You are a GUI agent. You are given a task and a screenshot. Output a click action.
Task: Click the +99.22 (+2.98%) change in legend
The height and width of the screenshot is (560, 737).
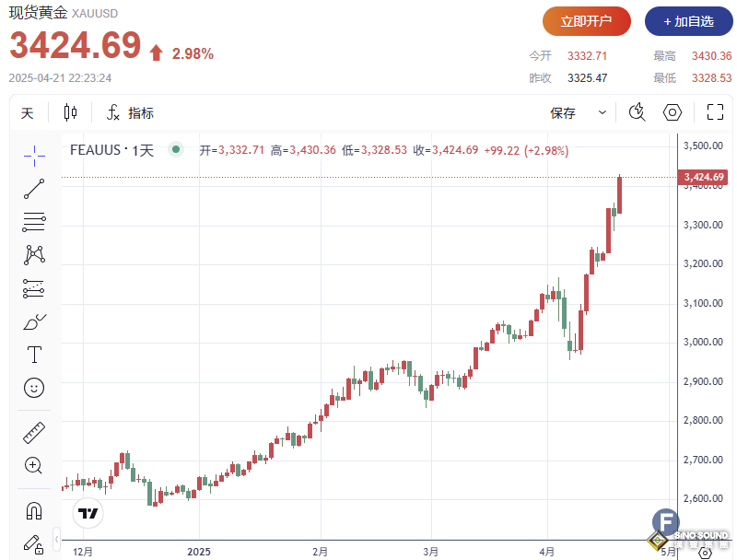click(526, 150)
